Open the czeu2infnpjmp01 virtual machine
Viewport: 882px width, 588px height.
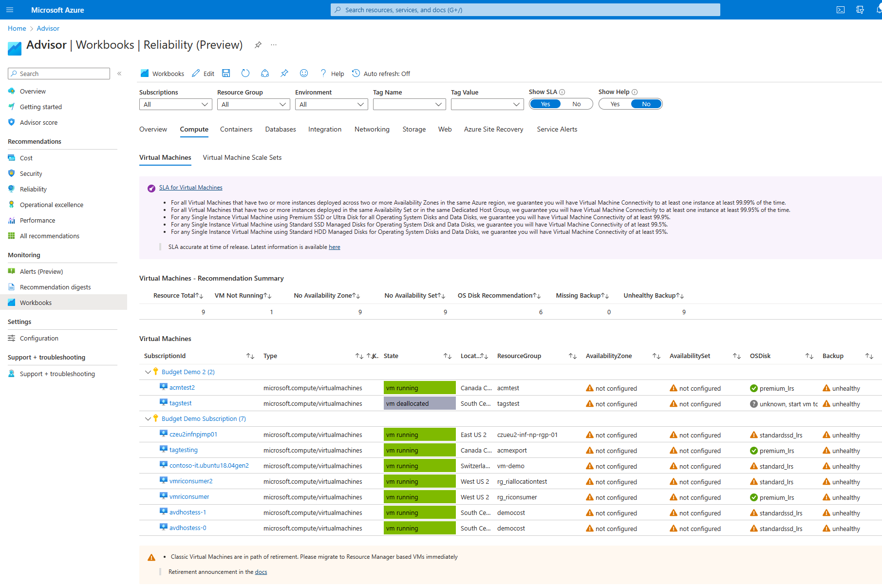coord(193,435)
